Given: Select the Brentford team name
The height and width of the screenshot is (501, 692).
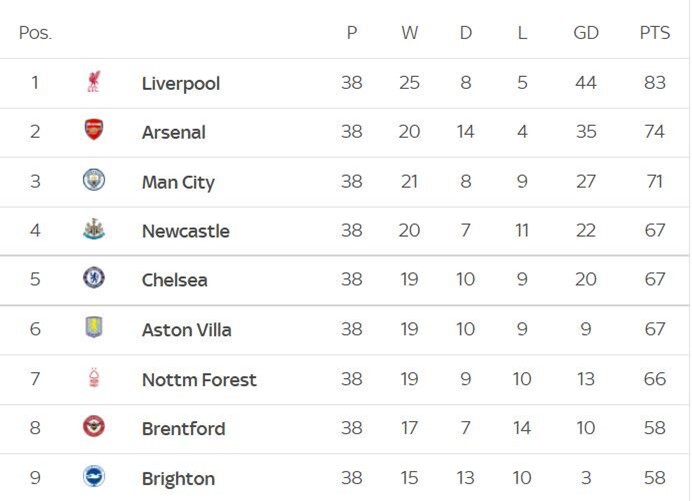Looking at the screenshot, I should (x=184, y=429).
